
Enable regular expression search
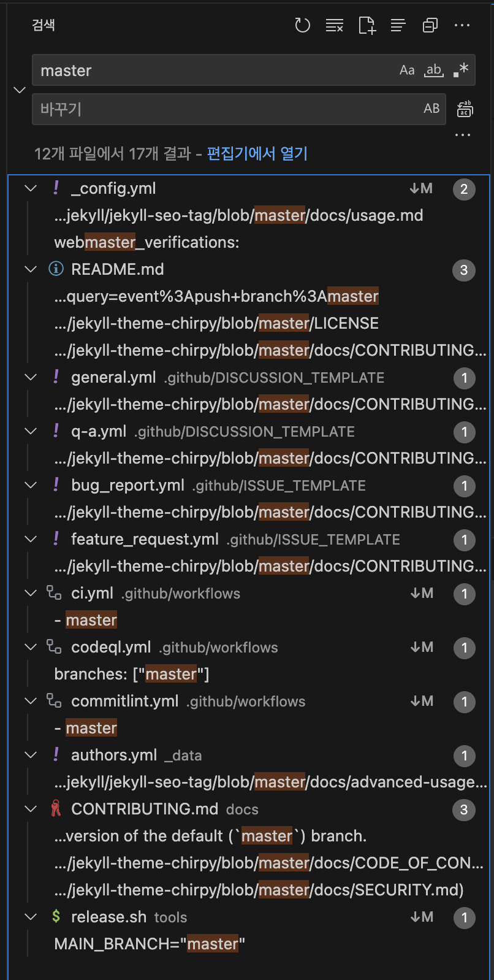click(461, 71)
